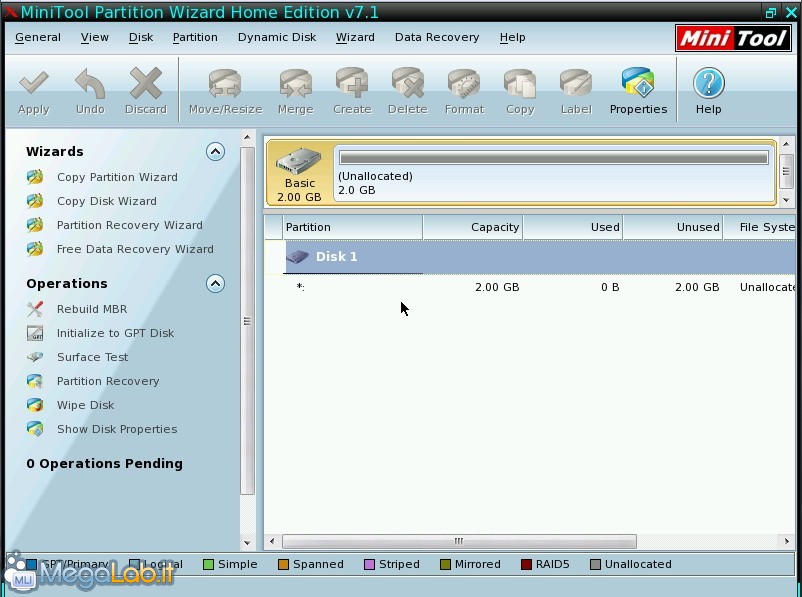The image size is (802, 597).
Task: Start the Surface Test operation
Action: pos(92,357)
